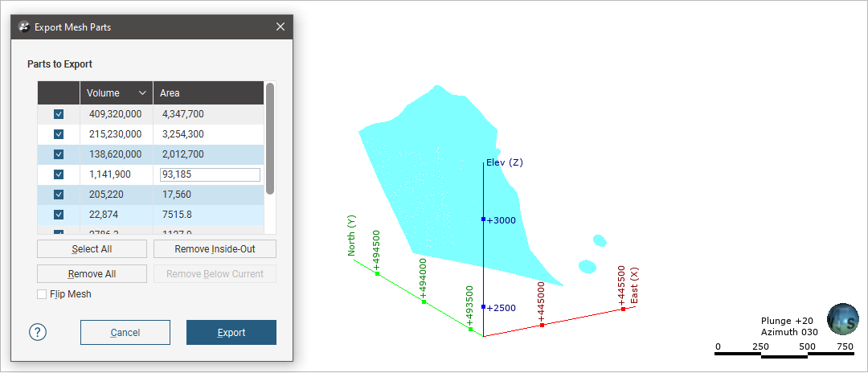Select the volume cell 138,620,000
Screen dimensions: 868x373
tap(115, 154)
